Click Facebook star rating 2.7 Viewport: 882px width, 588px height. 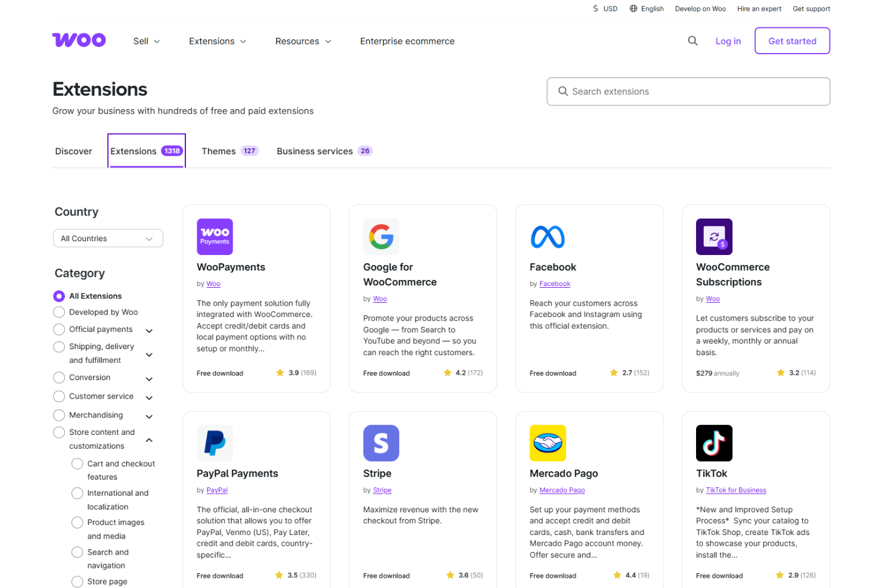[x=629, y=373]
